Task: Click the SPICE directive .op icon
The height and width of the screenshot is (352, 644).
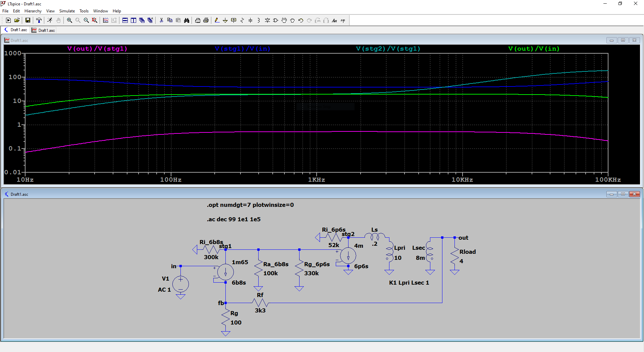Action: point(343,20)
